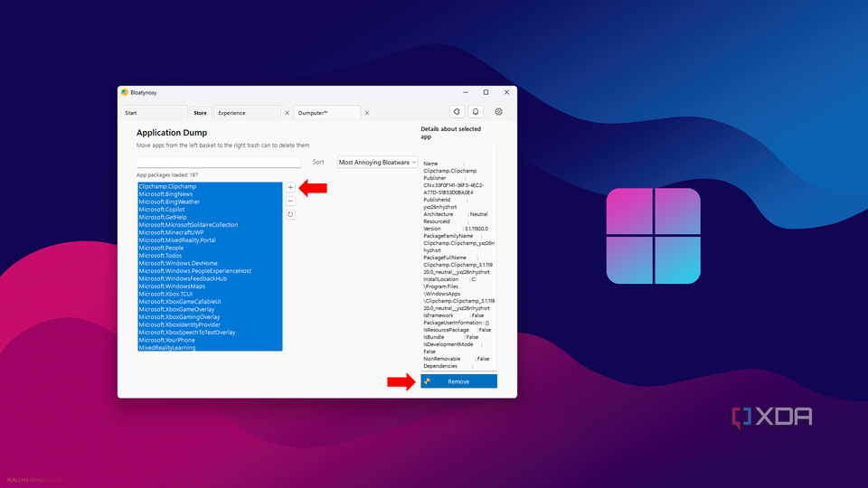
Task: Click the toolbar icon left of the bell
Action: click(x=457, y=112)
